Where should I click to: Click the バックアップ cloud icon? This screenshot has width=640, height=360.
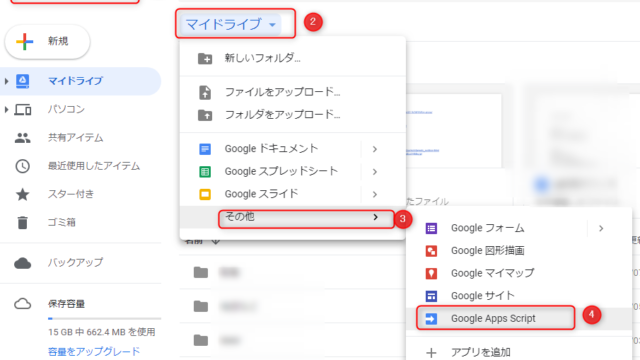[x=22, y=263]
